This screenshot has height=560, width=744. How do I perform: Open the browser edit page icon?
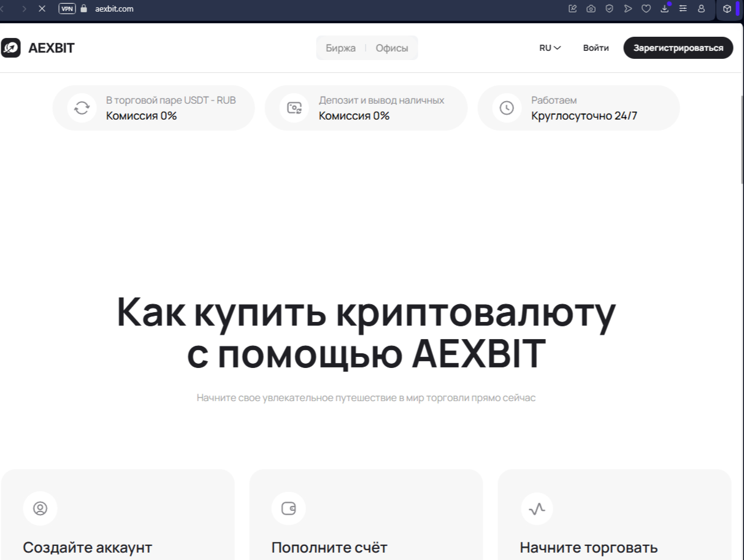[x=573, y=9]
